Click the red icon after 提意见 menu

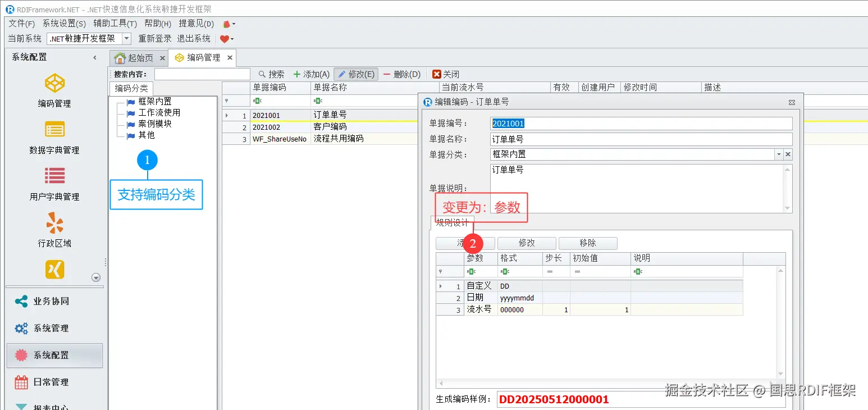point(226,24)
